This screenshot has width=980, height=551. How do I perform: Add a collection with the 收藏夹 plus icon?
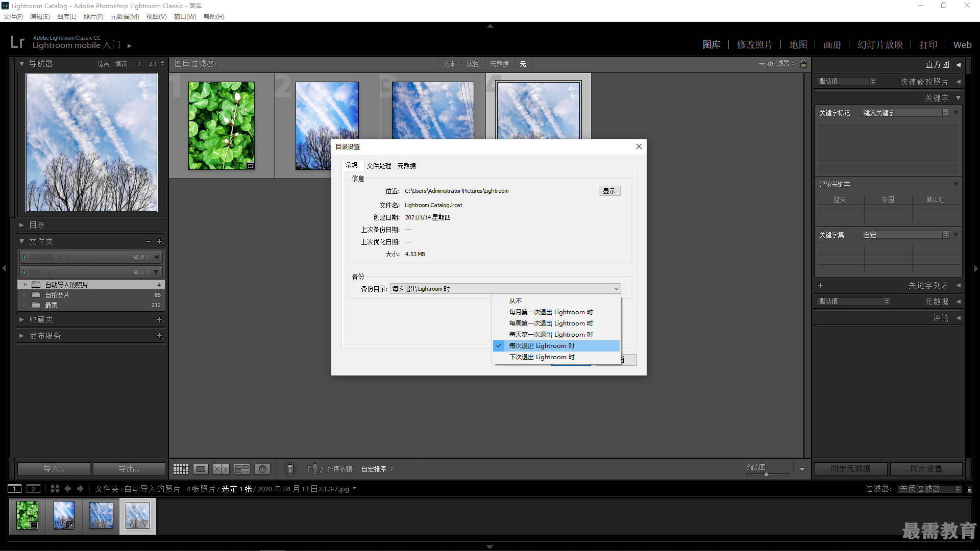tap(160, 319)
